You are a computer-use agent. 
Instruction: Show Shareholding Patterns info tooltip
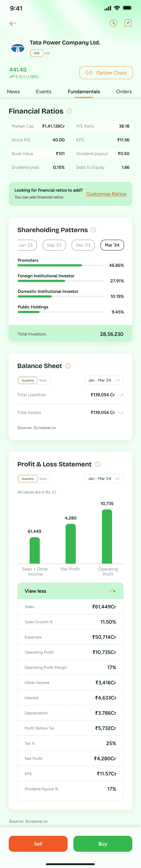click(x=94, y=230)
